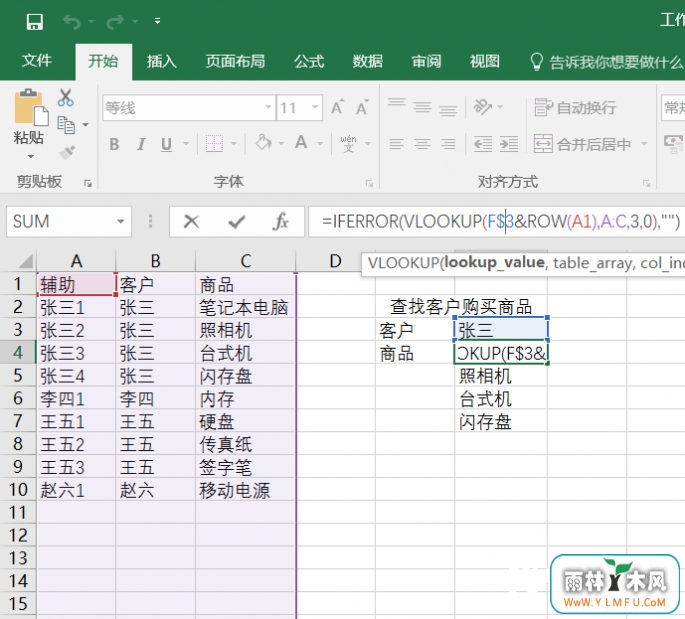
Task: Expand the underline style arrow
Action: pyautogui.click(x=186, y=144)
